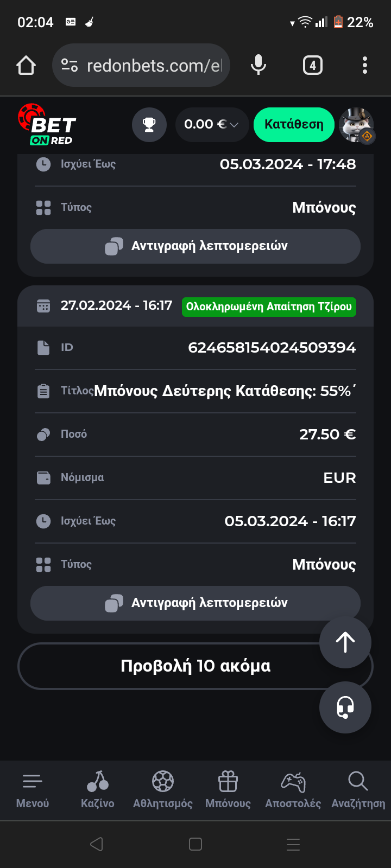The width and height of the screenshot is (391, 868).
Task: Tap the scroll-to-top arrow button
Action: click(345, 642)
